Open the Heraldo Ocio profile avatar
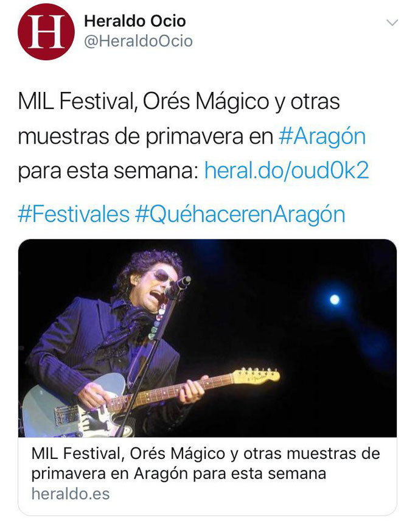 pyautogui.click(x=46, y=32)
